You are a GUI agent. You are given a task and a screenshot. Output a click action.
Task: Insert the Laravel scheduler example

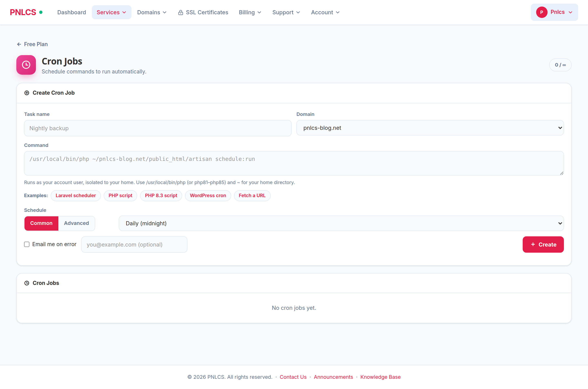click(x=76, y=196)
